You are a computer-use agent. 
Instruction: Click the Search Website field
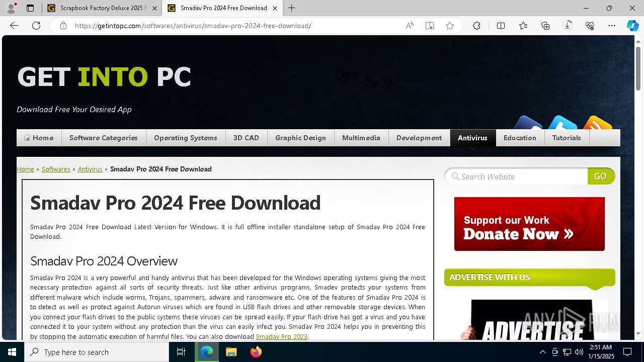click(x=517, y=176)
